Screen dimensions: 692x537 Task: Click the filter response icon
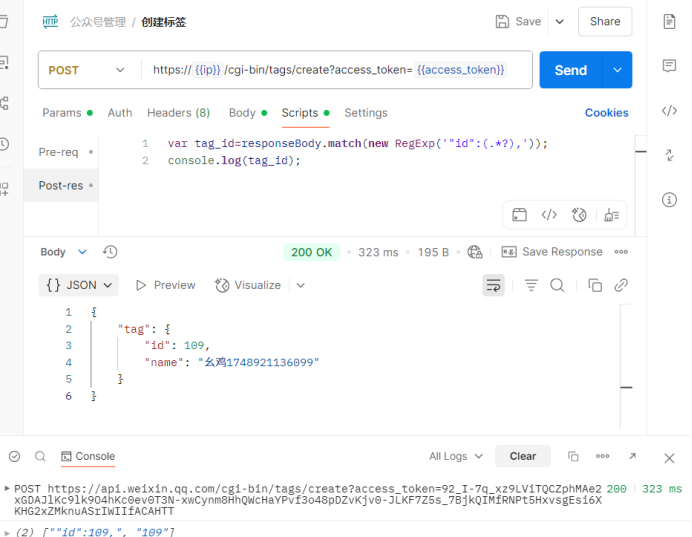coord(531,285)
